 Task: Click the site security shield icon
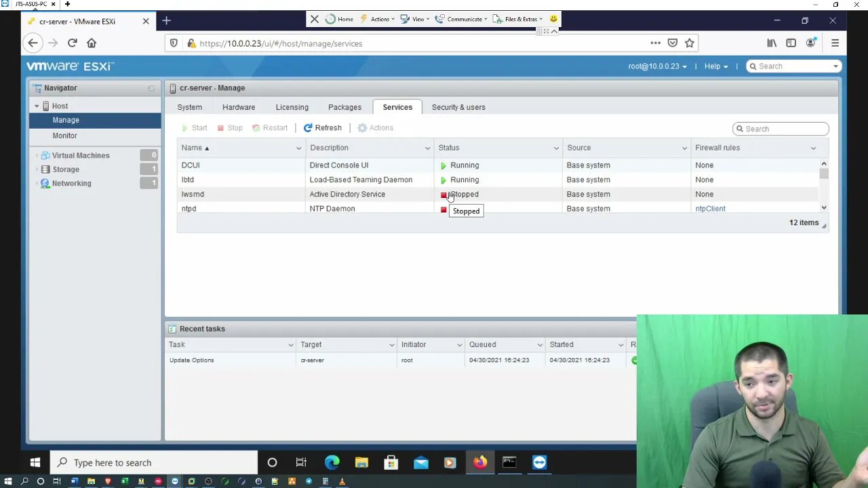(174, 43)
